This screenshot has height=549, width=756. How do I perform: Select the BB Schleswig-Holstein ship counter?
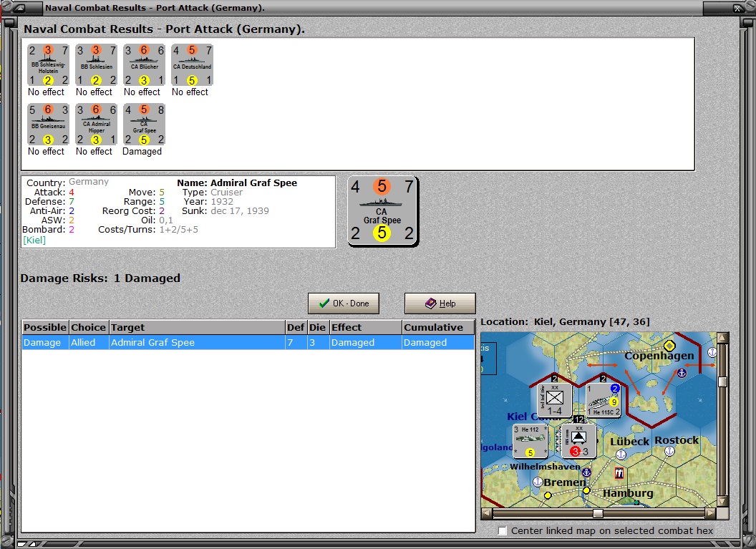coord(48,65)
